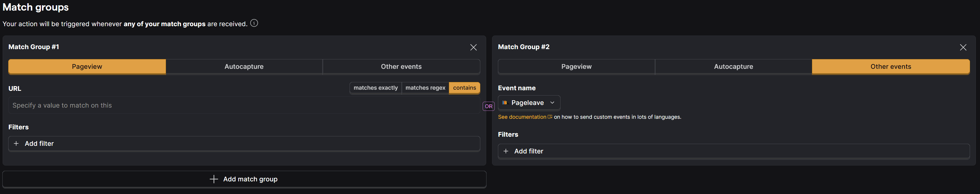Select Autocapture tab in Match Group #2
The width and height of the screenshot is (980, 194).
734,66
